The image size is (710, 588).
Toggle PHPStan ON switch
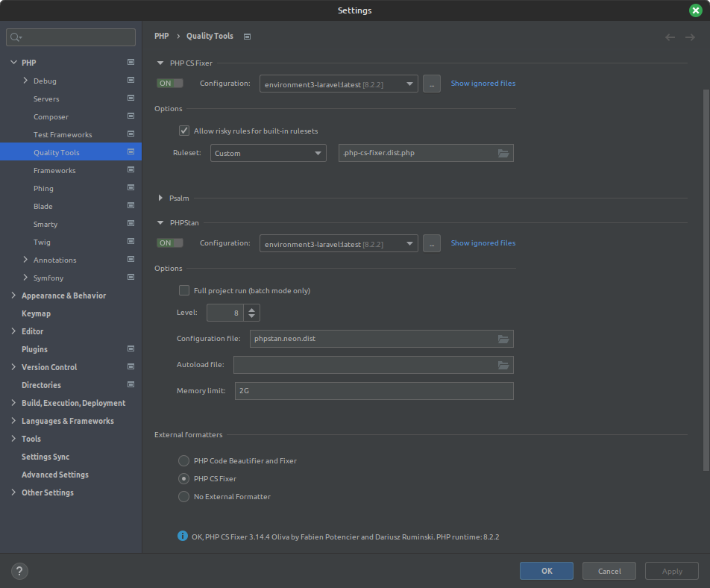[x=170, y=243]
